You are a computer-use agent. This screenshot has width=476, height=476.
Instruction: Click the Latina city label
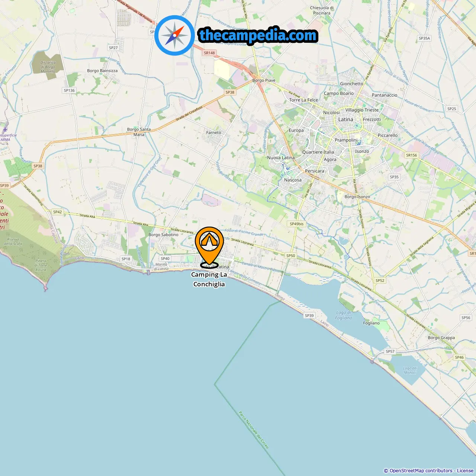click(x=345, y=119)
